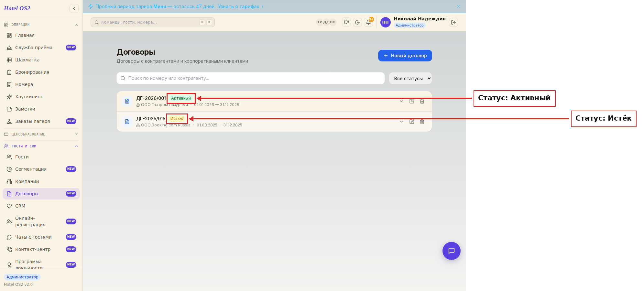The width and height of the screenshot is (644, 291).
Task: Delete contract ДГ-2026/001 with trash icon
Action: click(x=422, y=101)
